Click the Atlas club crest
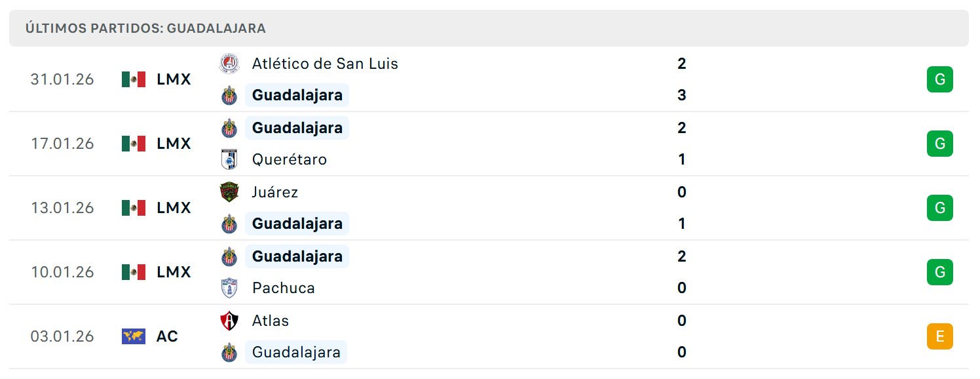The height and width of the screenshot is (379, 980). tap(229, 321)
